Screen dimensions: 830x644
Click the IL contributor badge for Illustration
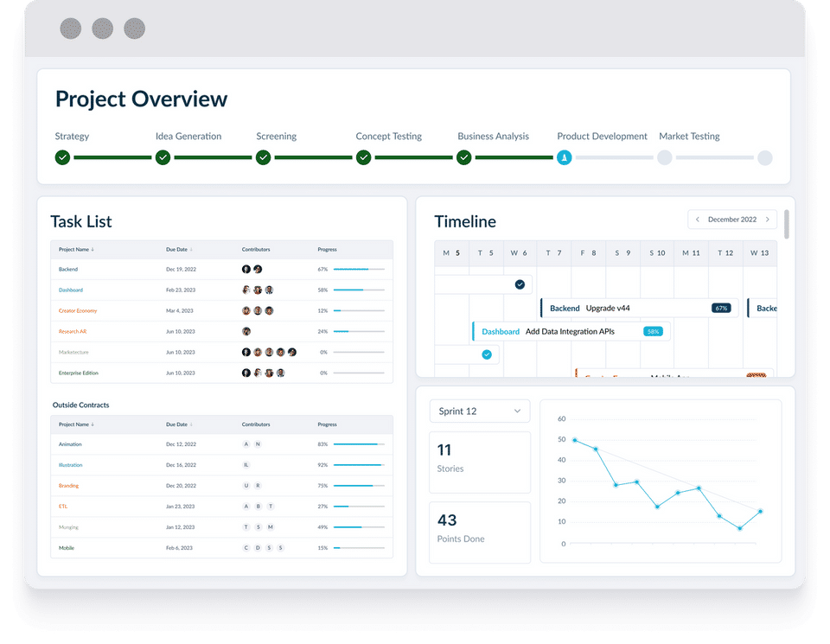point(246,465)
